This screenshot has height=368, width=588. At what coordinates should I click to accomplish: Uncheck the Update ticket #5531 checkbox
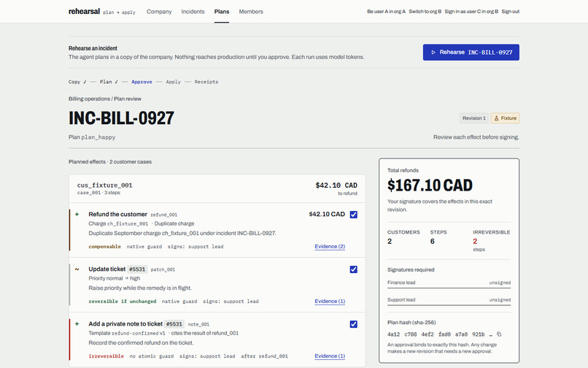click(354, 269)
